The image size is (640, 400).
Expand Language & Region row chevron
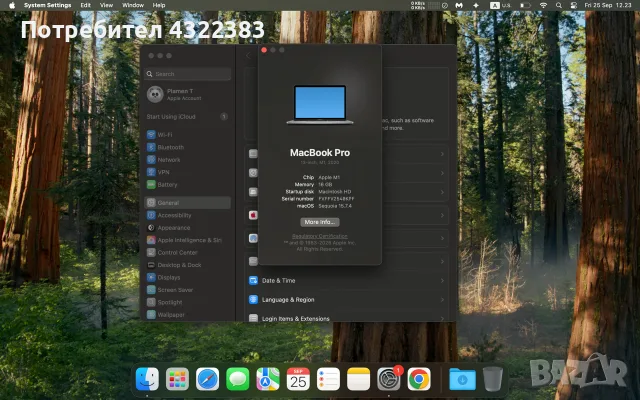(x=442, y=300)
